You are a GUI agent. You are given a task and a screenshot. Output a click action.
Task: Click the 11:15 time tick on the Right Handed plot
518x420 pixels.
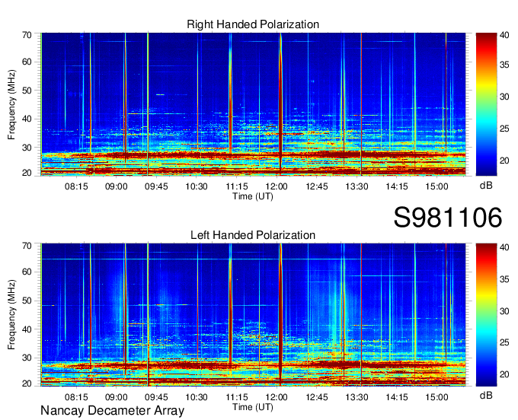click(237, 186)
